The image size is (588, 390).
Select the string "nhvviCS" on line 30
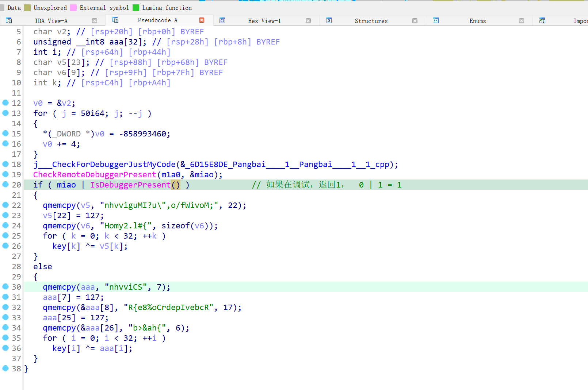126,287
